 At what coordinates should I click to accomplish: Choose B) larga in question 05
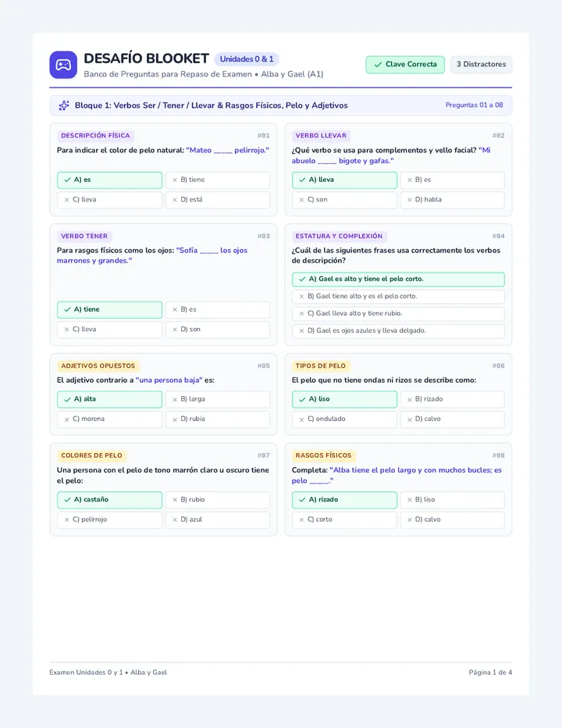pyautogui.click(x=218, y=399)
